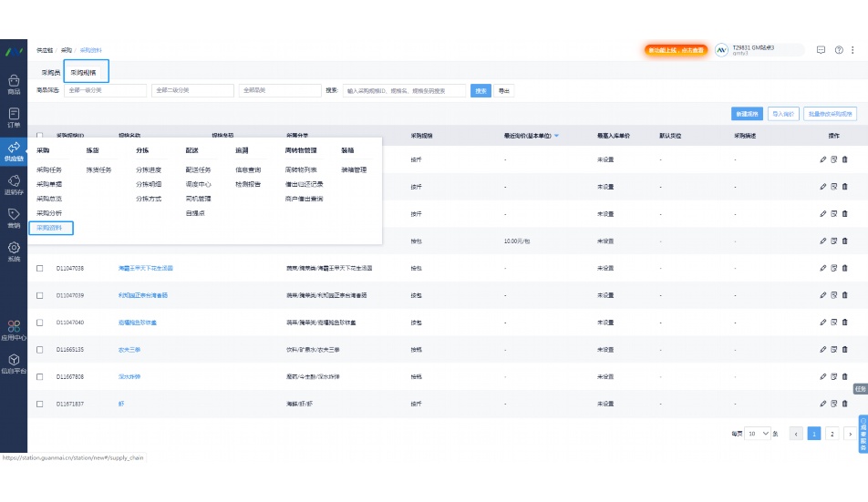The height and width of the screenshot is (502, 868).
Task: Open the 海霸王甲天下花生汤圆 spec name link
Action: tap(145, 269)
